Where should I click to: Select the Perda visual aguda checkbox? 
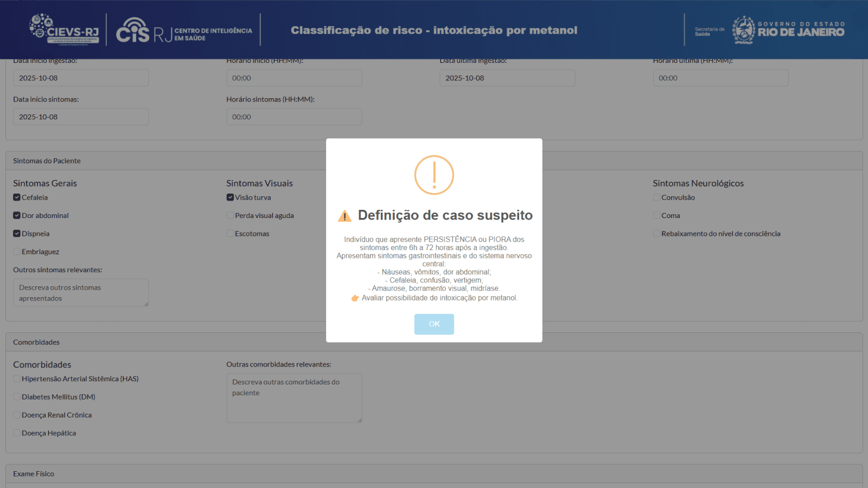coord(230,216)
